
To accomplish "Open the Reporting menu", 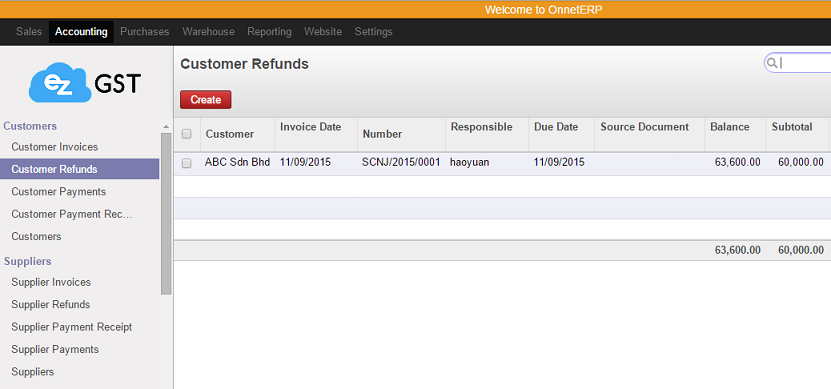I will coord(269,32).
